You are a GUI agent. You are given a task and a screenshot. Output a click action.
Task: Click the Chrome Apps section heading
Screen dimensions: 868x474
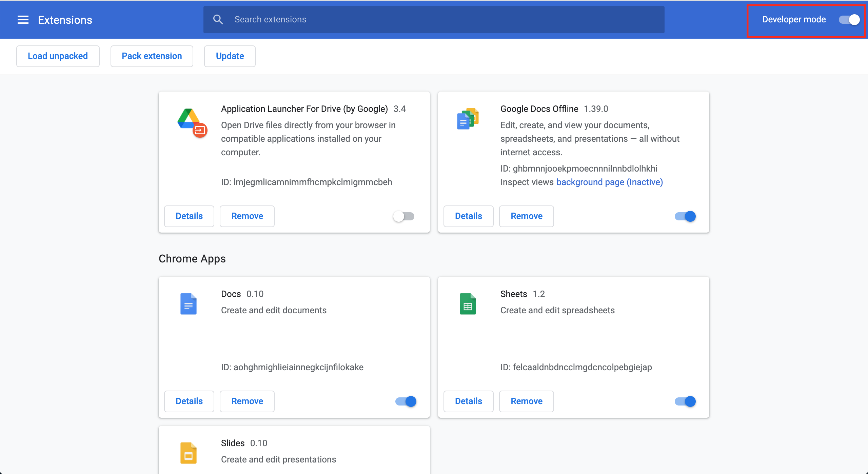click(192, 259)
